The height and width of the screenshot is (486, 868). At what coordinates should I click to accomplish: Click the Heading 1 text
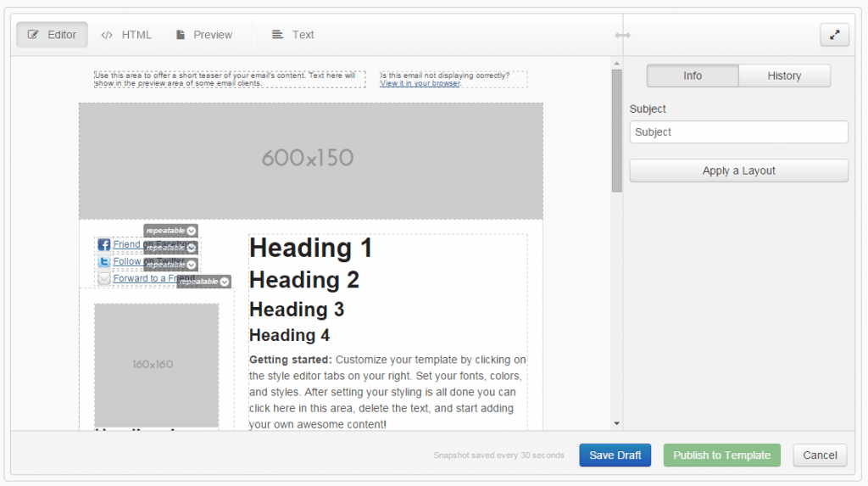click(x=310, y=248)
